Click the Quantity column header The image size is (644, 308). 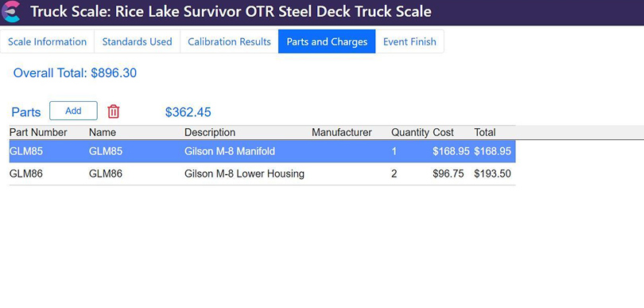coord(410,132)
